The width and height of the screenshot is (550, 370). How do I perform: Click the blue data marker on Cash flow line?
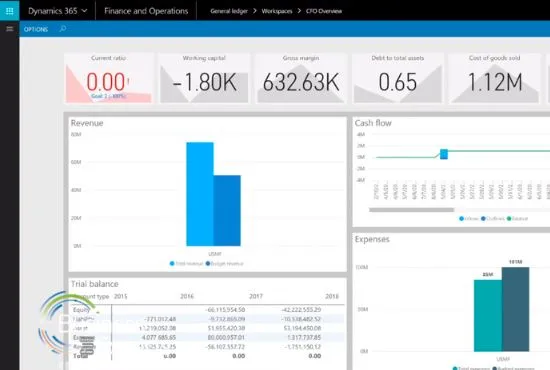[444, 154]
